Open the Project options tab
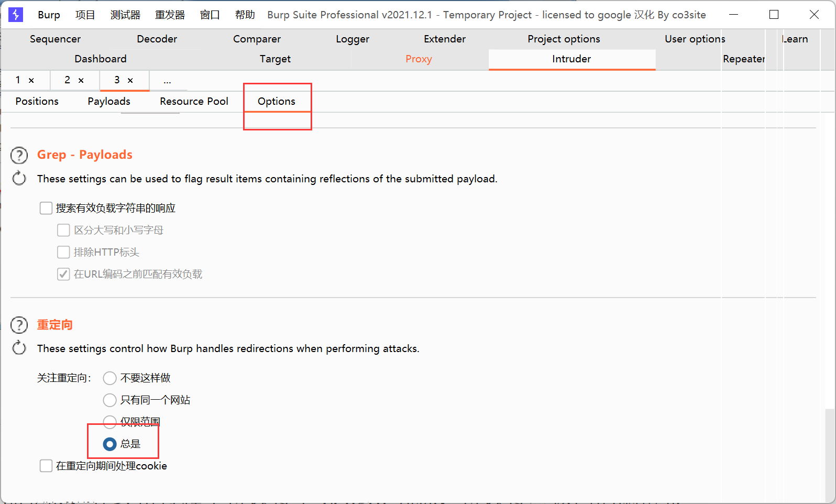The width and height of the screenshot is (836, 504). coord(564,39)
